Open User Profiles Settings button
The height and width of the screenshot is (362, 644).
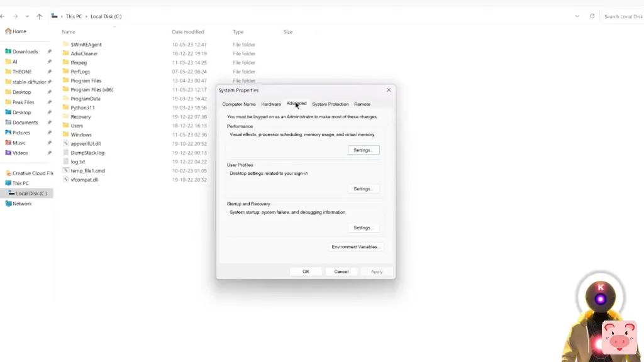[364, 189]
